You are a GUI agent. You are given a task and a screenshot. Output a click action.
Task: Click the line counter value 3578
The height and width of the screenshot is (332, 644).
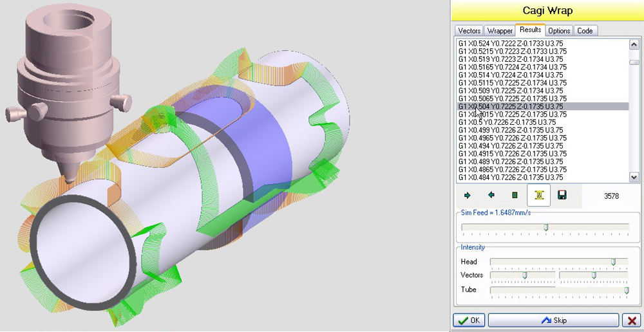point(611,196)
